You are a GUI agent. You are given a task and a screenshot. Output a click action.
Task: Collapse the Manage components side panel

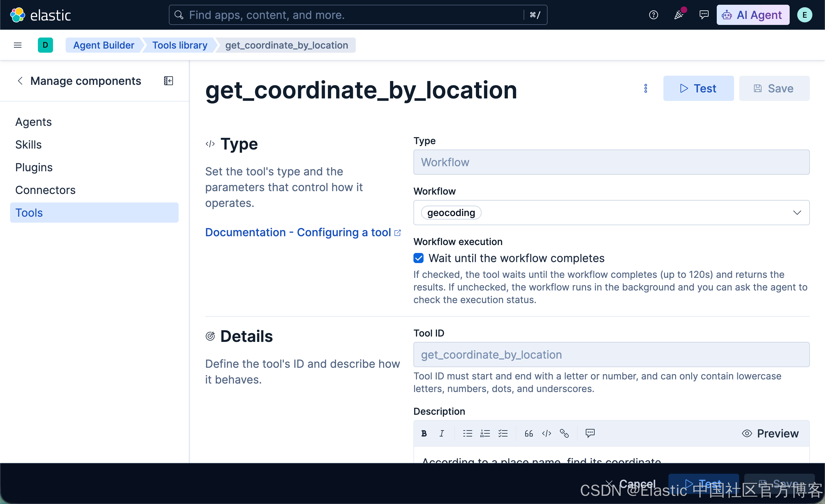(169, 81)
